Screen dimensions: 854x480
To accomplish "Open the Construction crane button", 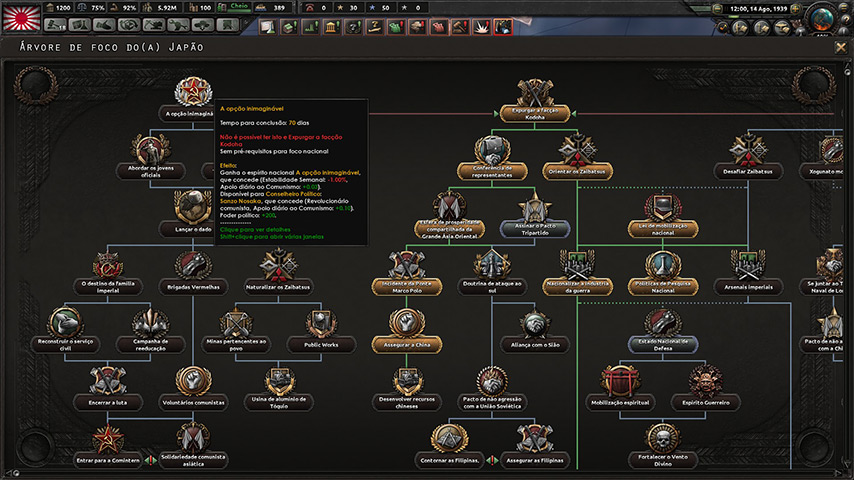I will click(154, 25).
